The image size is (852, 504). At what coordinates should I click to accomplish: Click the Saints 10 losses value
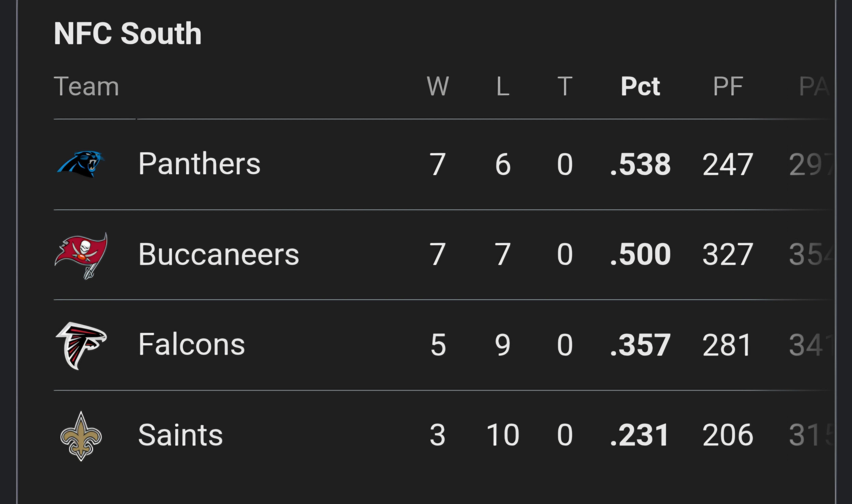(503, 435)
